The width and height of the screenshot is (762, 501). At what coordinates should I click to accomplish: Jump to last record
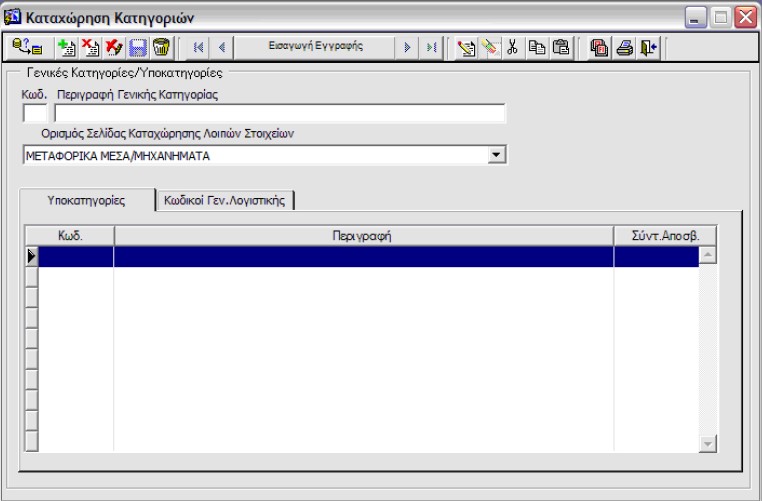pyautogui.click(x=429, y=47)
